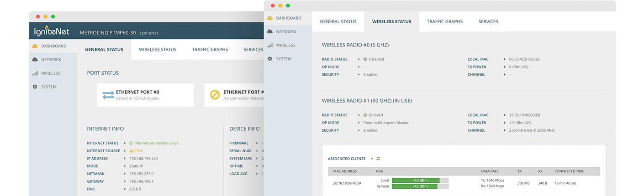Screen dimensions: 644x196
Task: Select IP address 192.168.199.254
Action: coord(144,159)
